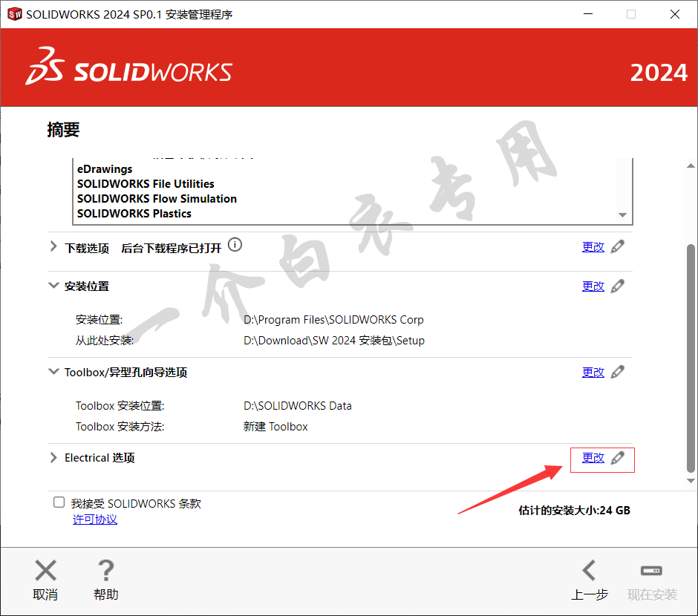Image resolution: width=698 pixels, height=616 pixels.
Task: Accept SOLIDWORKS terms checkbox 我接受
Action: 59,502
